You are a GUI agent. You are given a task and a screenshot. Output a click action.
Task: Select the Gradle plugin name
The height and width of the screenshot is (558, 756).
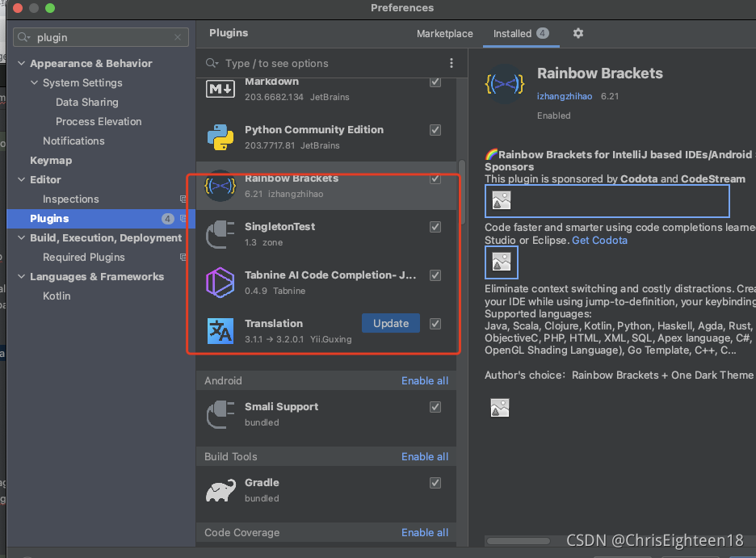tap(262, 482)
